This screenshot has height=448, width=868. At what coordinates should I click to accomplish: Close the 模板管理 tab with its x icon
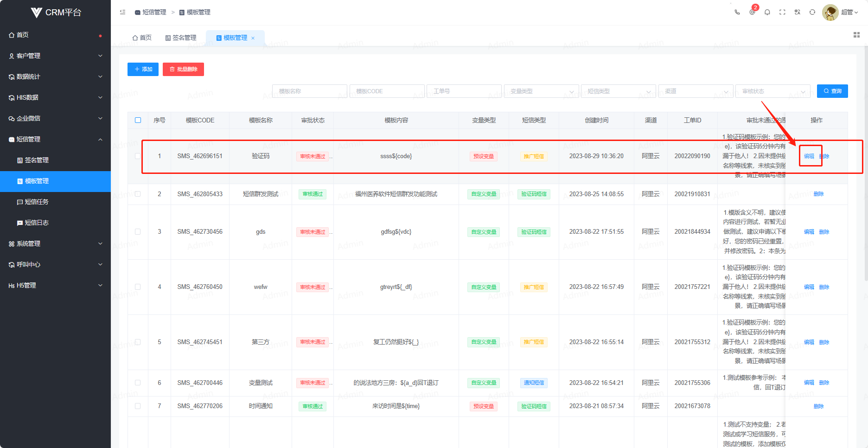tap(253, 38)
